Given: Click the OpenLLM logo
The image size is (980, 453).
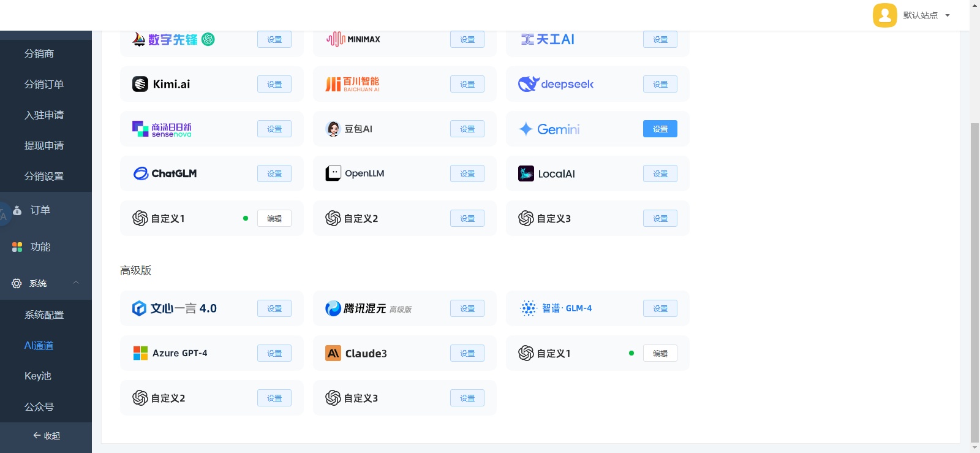Looking at the screenshot, I should (x=355, y=173).
